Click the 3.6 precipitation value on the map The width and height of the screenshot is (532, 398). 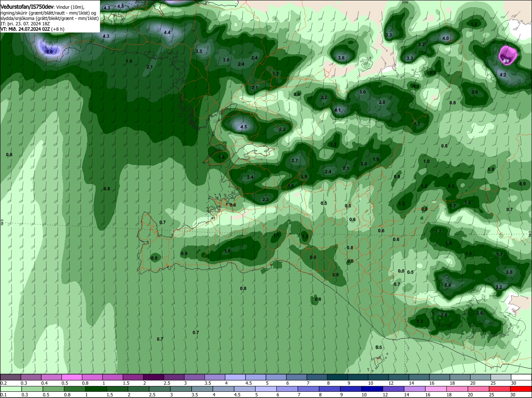point(341,58)
